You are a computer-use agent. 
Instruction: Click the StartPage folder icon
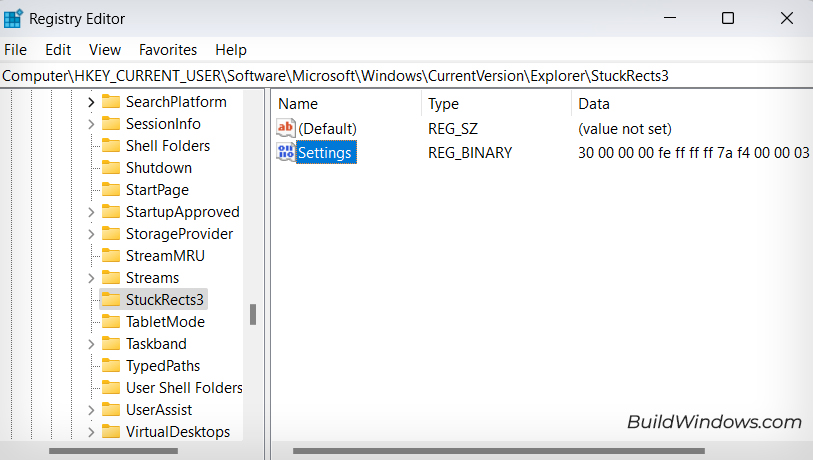(x=111, y=189)
